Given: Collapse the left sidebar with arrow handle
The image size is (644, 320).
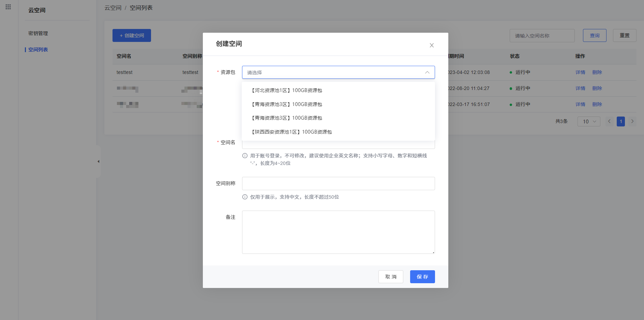Looking at the screenshot, I should (x=99, y=162).
